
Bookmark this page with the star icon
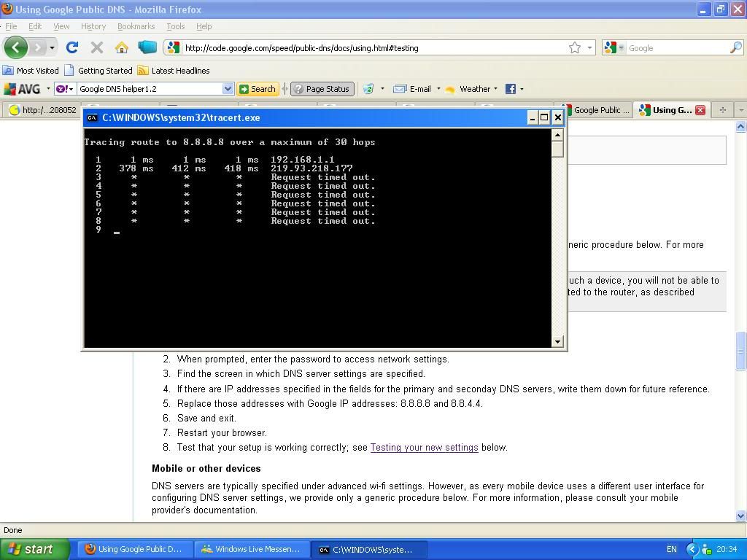575,47
